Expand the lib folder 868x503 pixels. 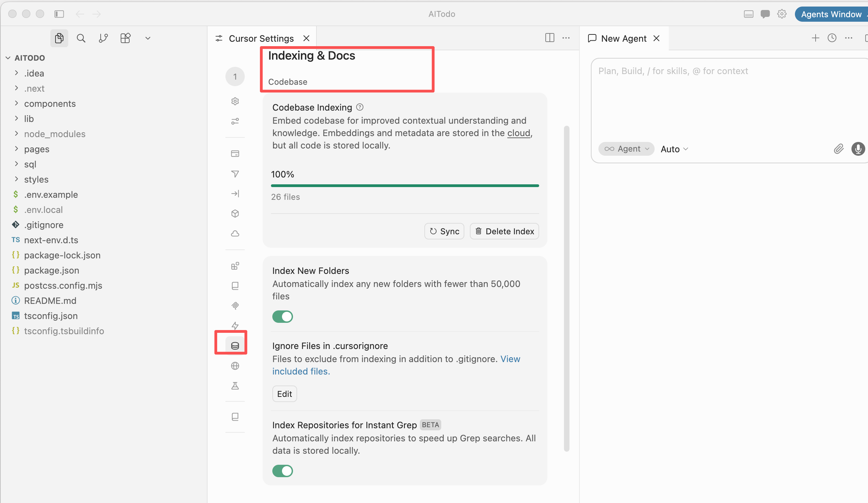pos(16,119)
